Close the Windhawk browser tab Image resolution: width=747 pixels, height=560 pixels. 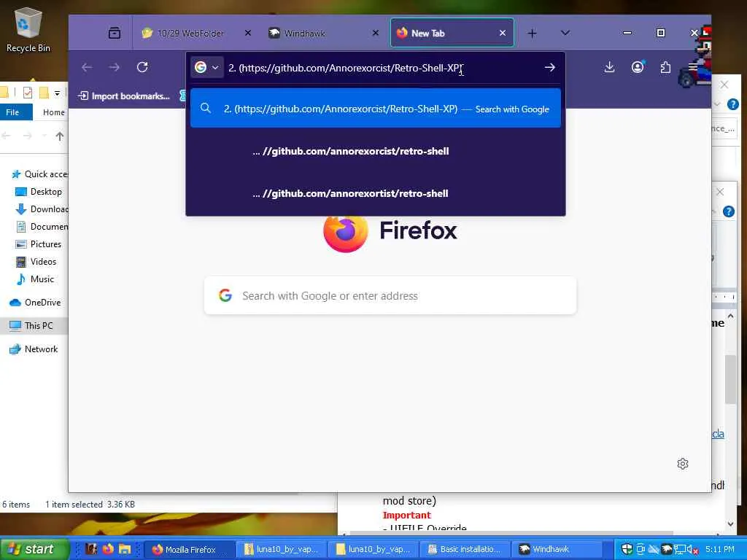coord(376,33)
